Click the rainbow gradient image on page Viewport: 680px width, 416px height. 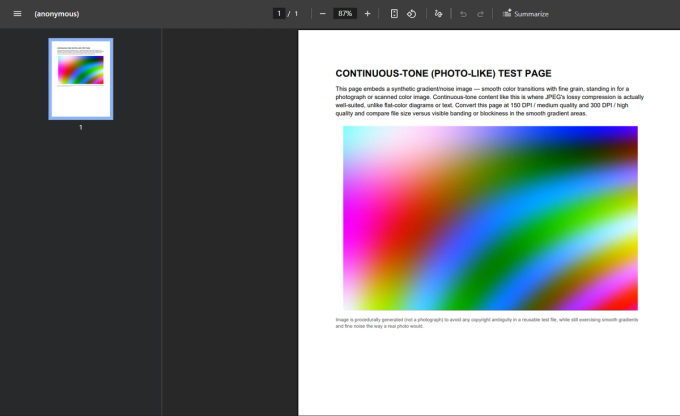(x=490, y=218)
